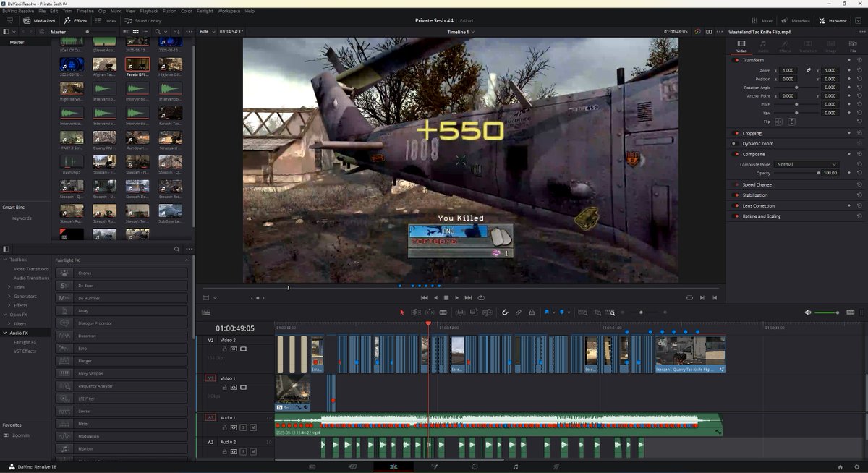
Task: Toggle Cropping enable switch
Action: coord(736,133)
